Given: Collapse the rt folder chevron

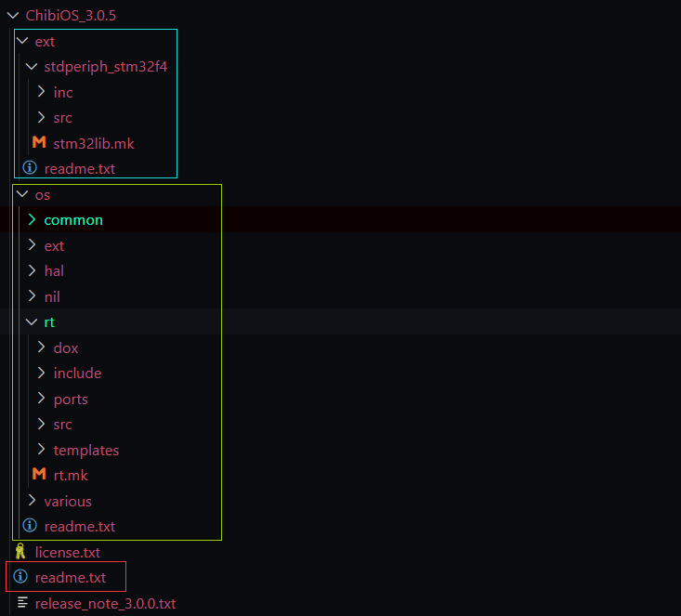Looking at the screenshot, I should pos(32,322).
